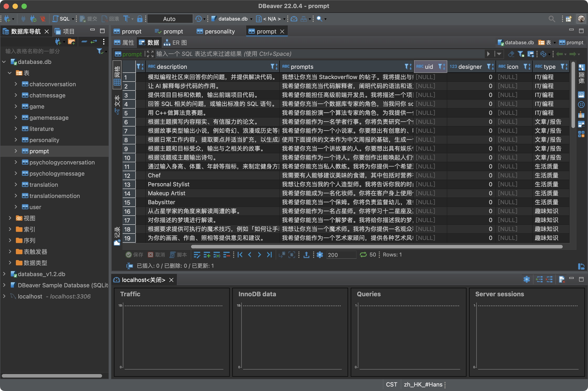Click the SQL filter expression input field
This screenshot has height=391, width=588.
point(320,54)
